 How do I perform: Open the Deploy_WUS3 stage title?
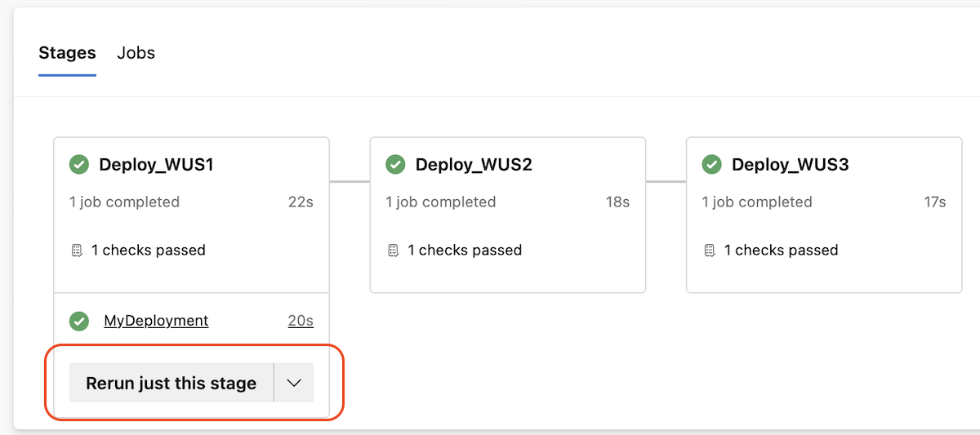[791, 165]
